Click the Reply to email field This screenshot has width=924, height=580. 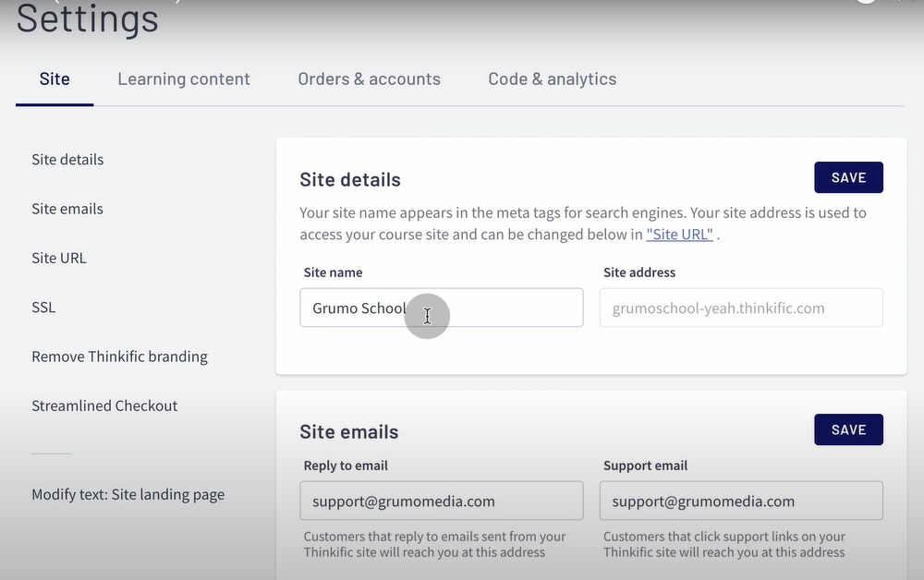[441, 501]
